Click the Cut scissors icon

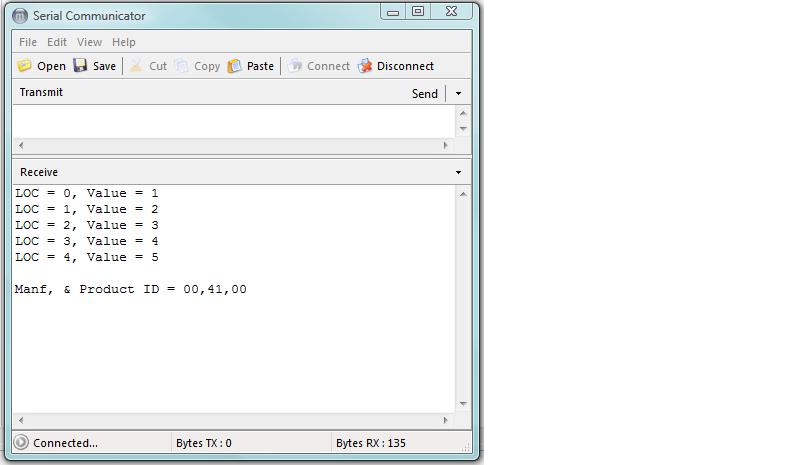[136, 66]
